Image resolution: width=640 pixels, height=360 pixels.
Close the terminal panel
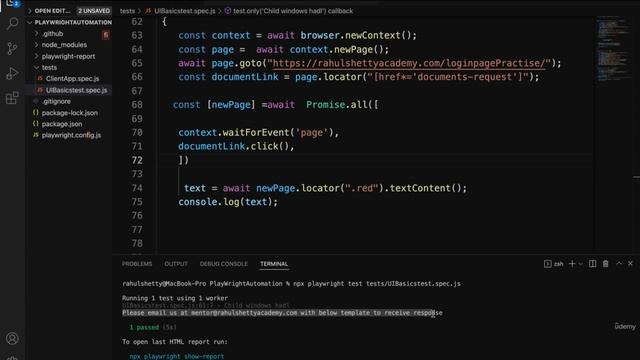(x=631, y=264)
